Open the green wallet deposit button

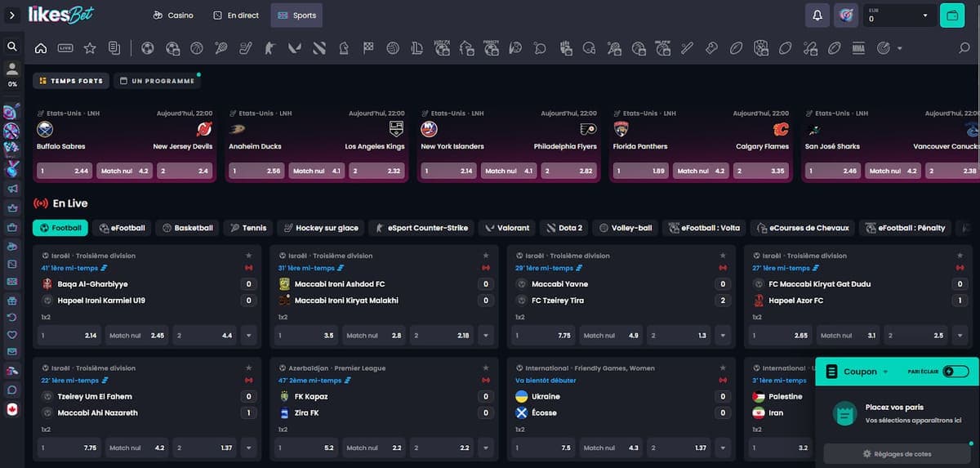click(951, 16)
